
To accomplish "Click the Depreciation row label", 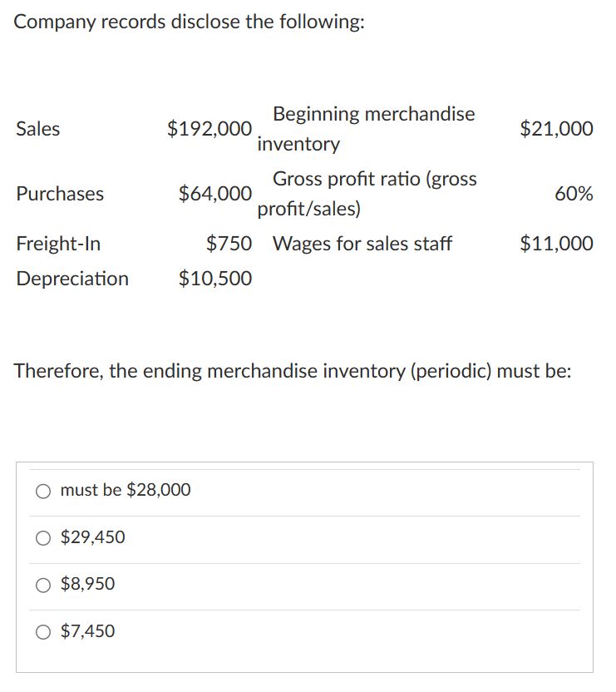I will 72,279.
